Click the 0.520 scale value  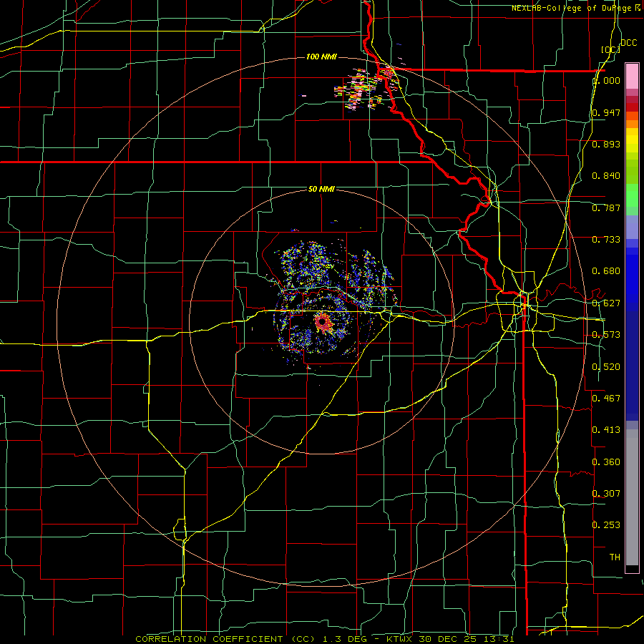[x=606, y=367]
